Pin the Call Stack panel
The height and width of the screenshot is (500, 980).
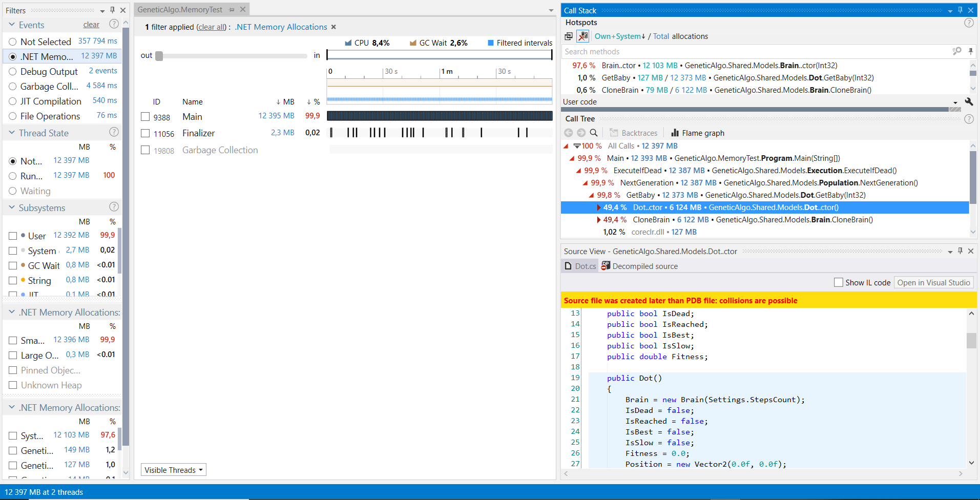click(x=961, y=10)
